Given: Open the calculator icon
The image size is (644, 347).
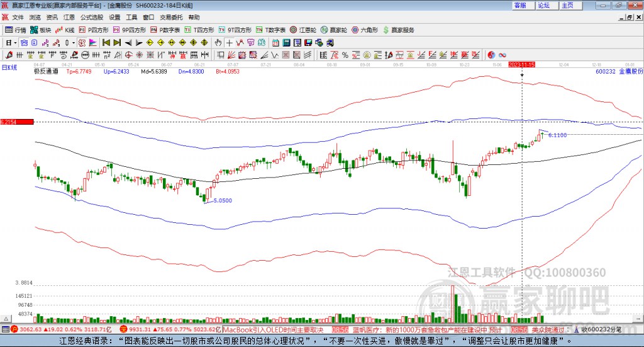Looking at the screenshot, I should tap(286, 43).
